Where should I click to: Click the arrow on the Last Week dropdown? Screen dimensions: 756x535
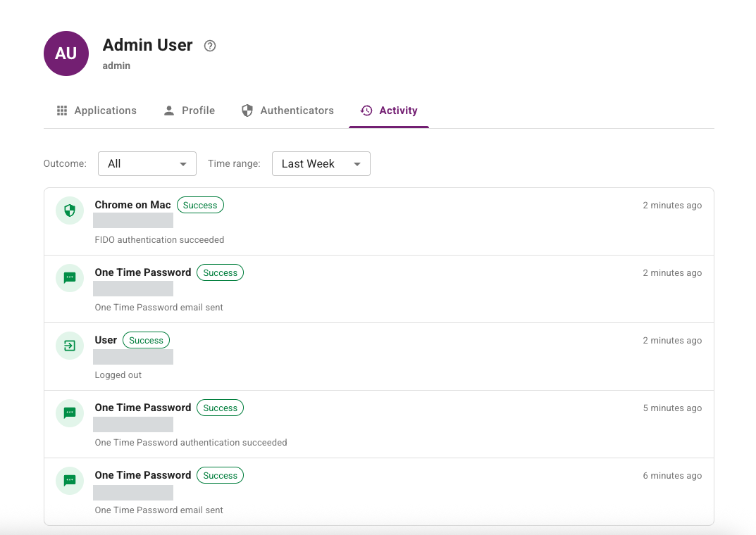click(x=357, y=164)
